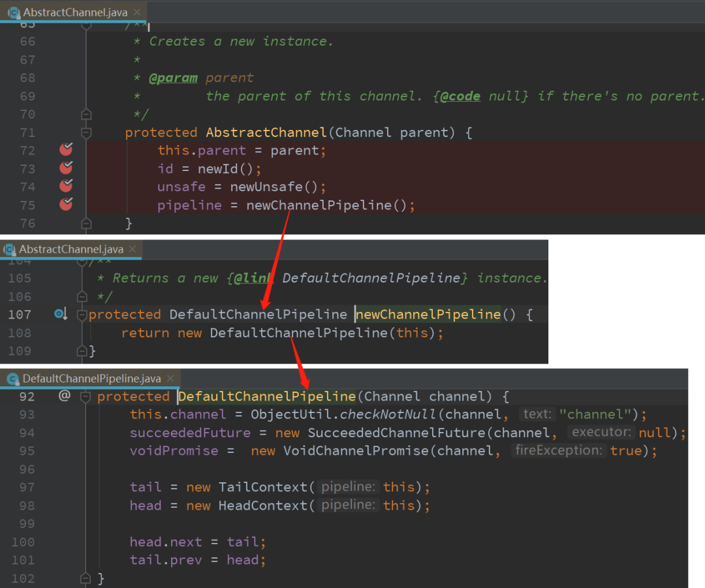Viewport: 705px width, 588px height.
Task: Collapse fold end marker at line 102
Action: click(x=86, y=579)
